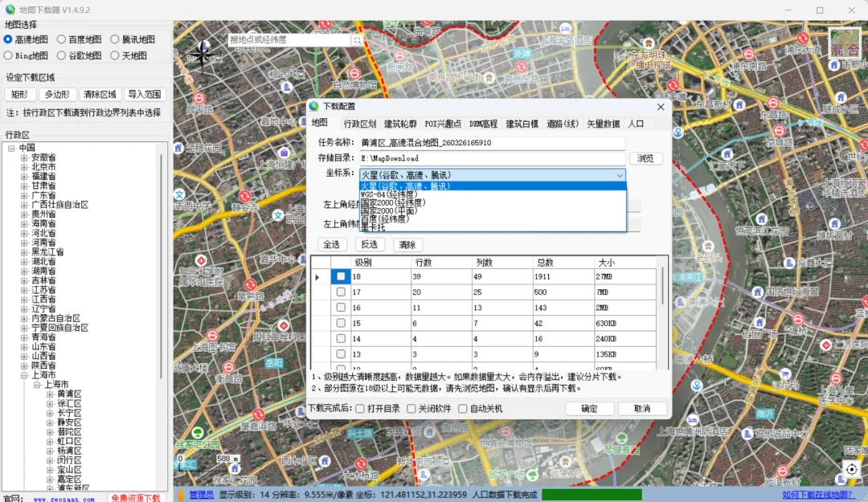Enable 关闭软件 after download
The height and width of the screenshot is (502, 868).
pyautogui.click(x=411, y=409)
